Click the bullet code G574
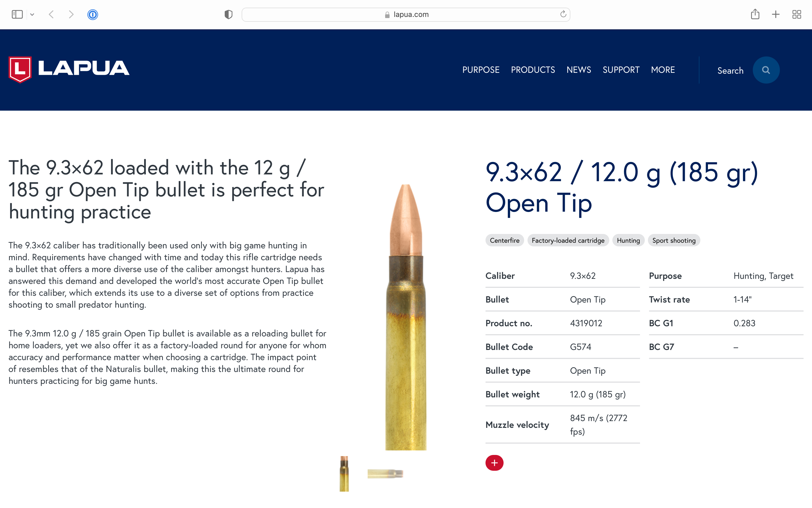The image size is (812, 508). pyautogui.click(x=581, y=347)
